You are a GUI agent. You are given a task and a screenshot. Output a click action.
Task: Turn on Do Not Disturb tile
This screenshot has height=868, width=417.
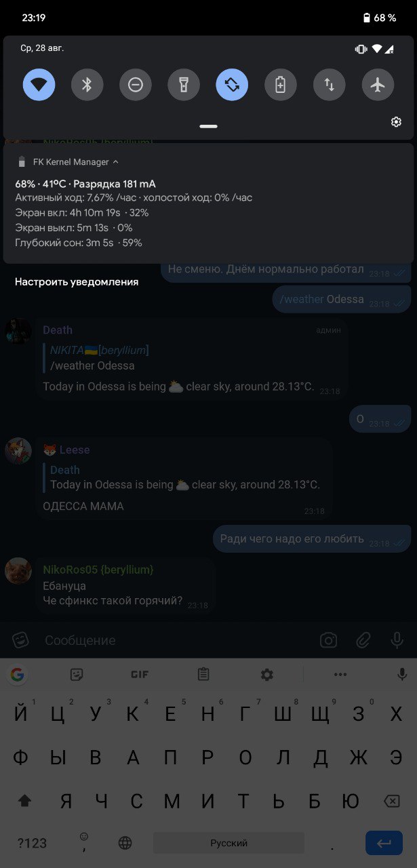click(x=136, y=85)
